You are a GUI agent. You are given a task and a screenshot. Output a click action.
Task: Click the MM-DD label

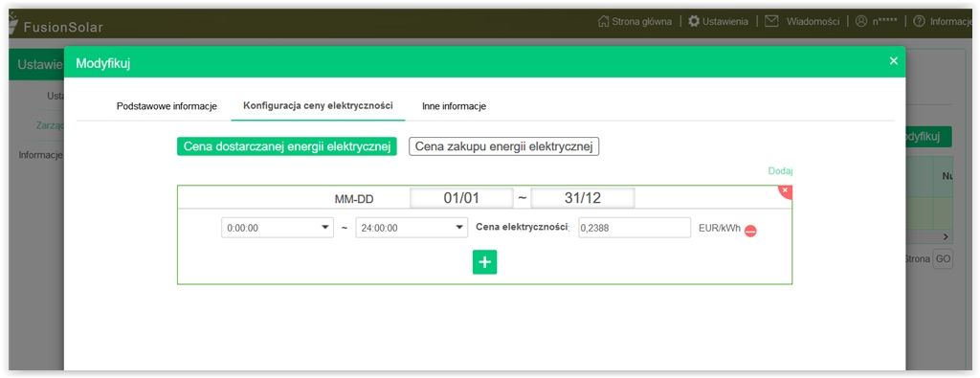[x=354, y=200]
